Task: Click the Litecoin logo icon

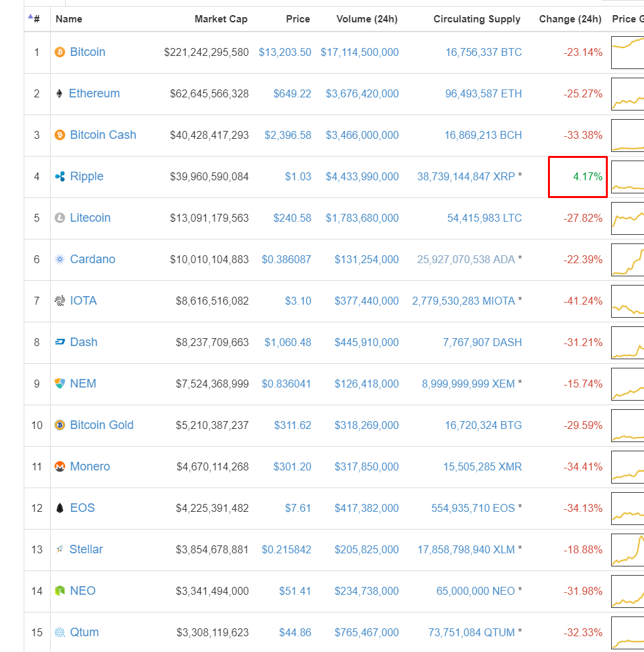Action: [x=60, y=218]
